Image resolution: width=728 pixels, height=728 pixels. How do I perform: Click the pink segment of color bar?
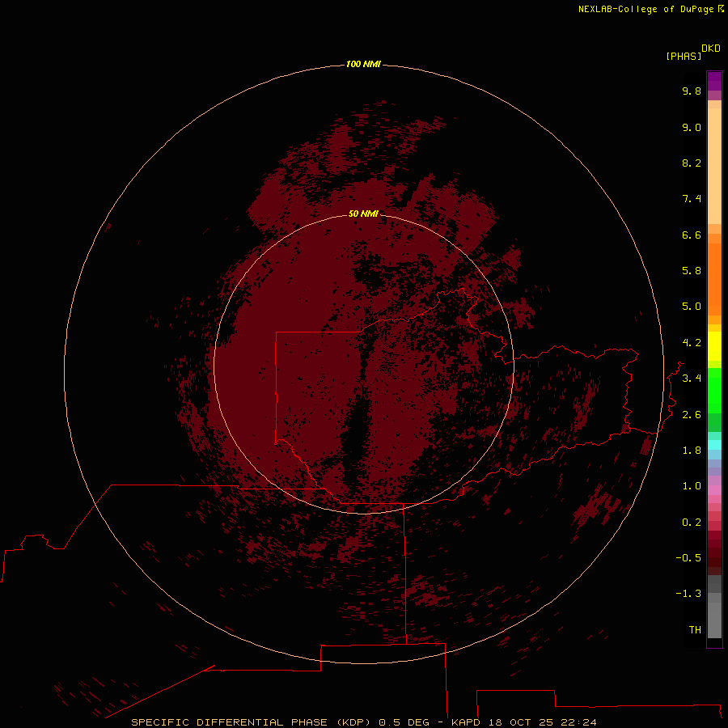point(714,490)
